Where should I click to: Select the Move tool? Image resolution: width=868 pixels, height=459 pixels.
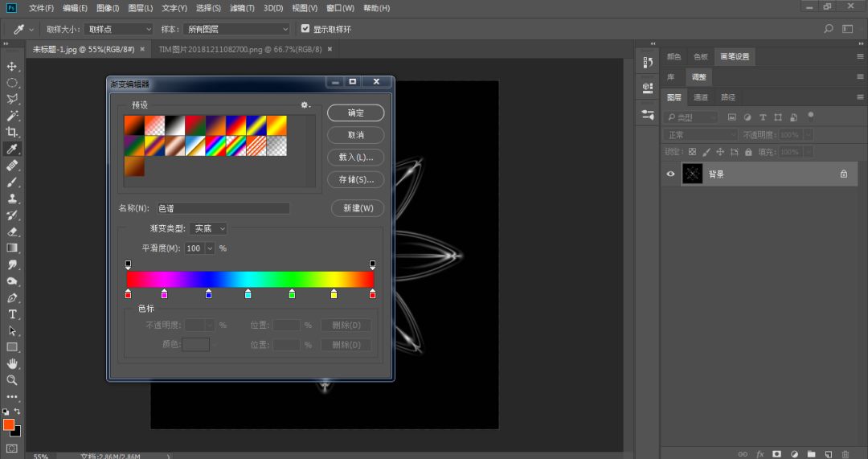point(12,66)
